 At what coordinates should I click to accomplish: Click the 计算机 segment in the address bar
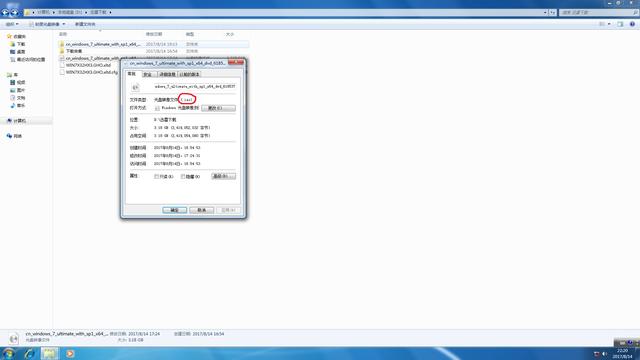(x=44, y=13)
